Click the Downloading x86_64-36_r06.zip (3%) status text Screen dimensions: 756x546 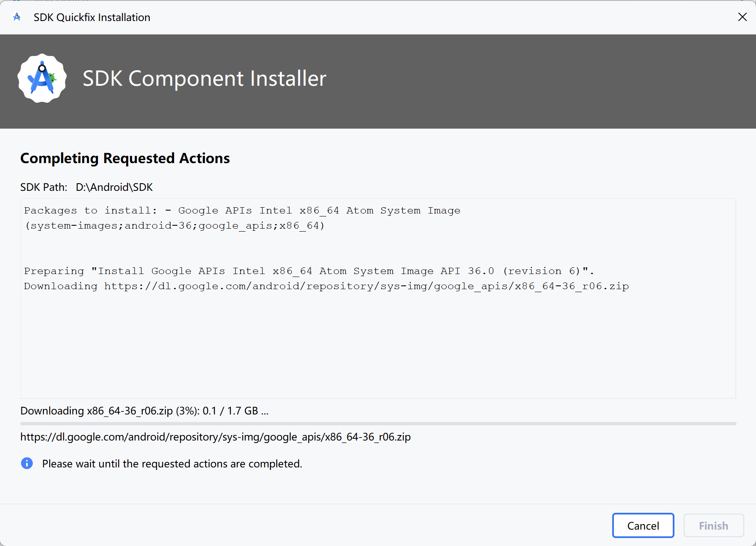click(x=144, y=411)
